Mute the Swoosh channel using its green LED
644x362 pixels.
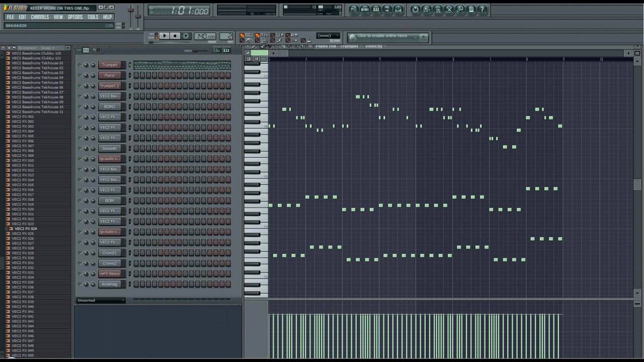[x=79, y=148]
